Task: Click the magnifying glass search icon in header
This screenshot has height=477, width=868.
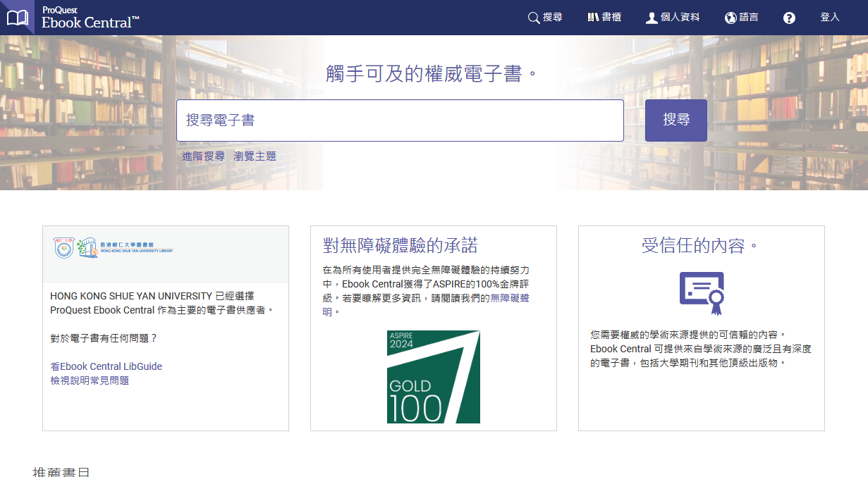Action: click(x=534, y=18)
